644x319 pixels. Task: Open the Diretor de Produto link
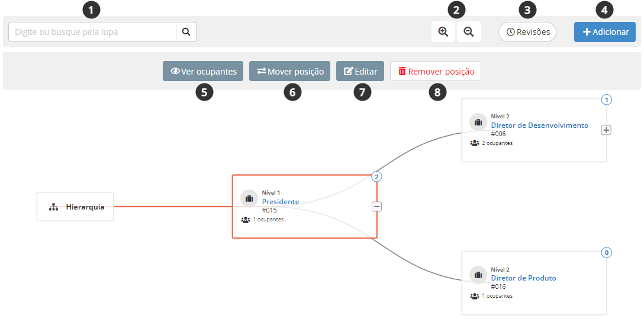(x=523, y=278)
